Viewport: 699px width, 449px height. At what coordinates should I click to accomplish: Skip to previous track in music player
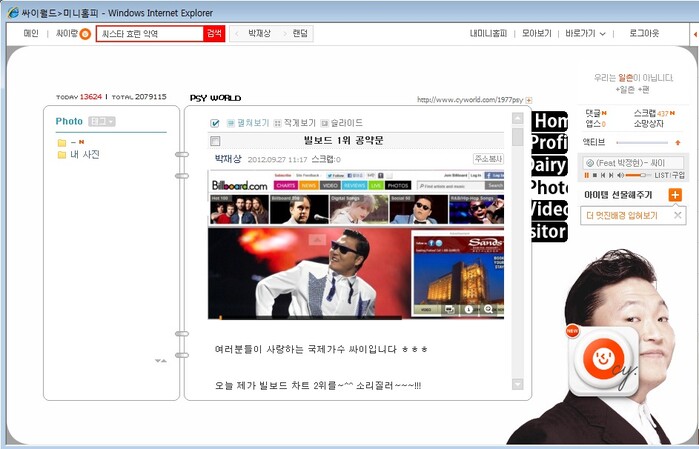603,176
